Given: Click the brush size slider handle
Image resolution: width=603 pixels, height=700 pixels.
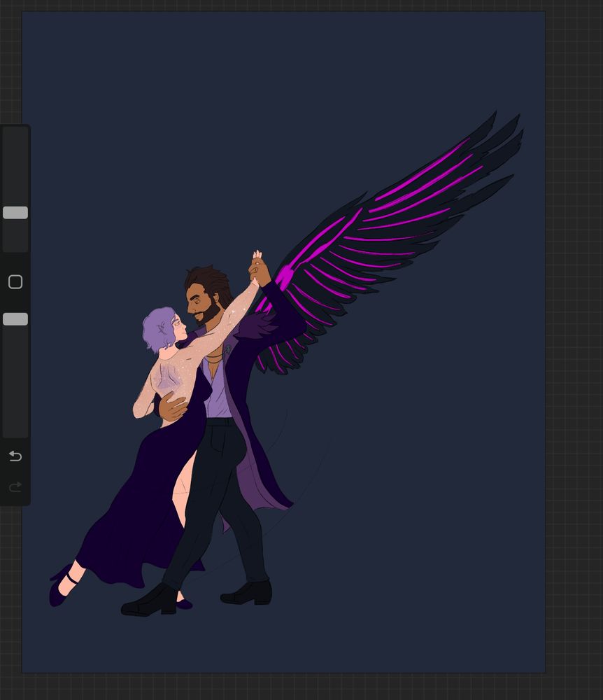Looking at the screenshot, I should [15, 213].
